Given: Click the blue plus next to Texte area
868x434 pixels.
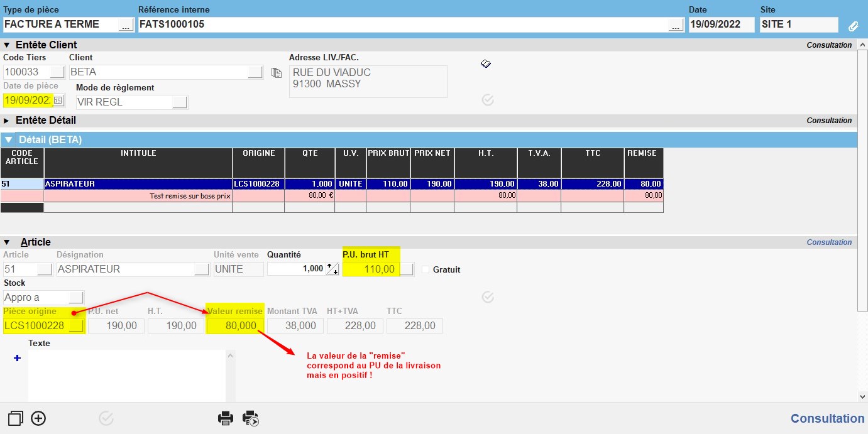Looking at the screenshot, I should point(17,358).
